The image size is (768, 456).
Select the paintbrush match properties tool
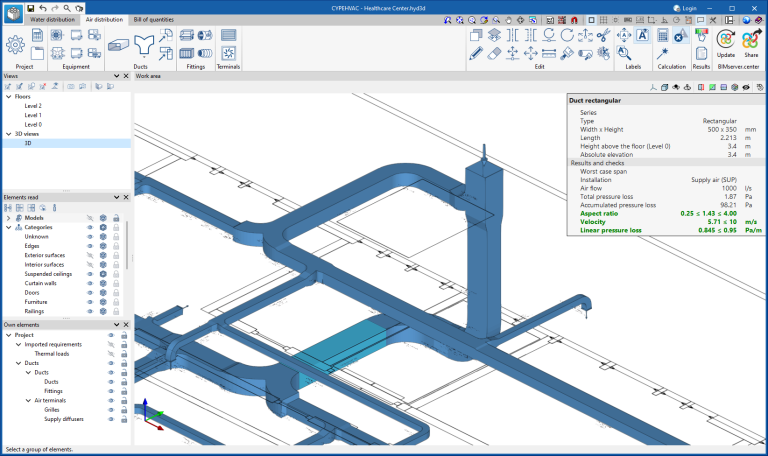pos(567,53)
